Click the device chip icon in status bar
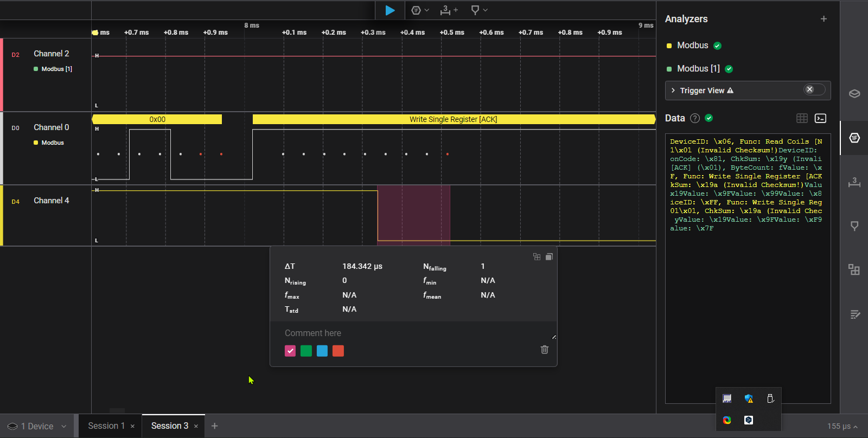868x438 pixels. (12, 426)
